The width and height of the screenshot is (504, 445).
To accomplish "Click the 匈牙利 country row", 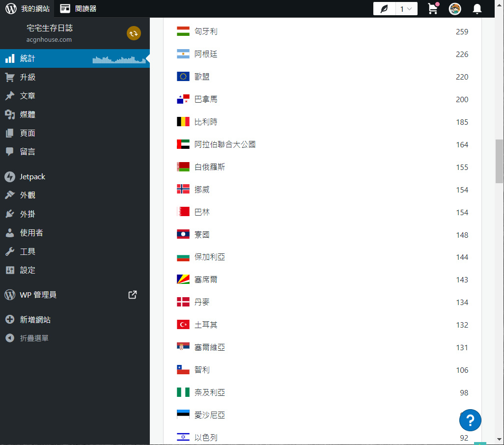I will [x=322, y=31].
